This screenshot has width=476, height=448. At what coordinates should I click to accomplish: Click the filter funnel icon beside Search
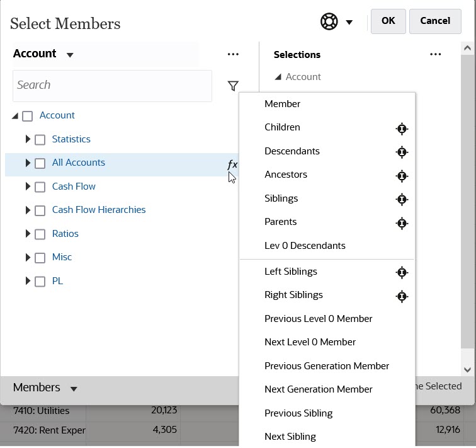pyautogui.click(x=233, y=86)
